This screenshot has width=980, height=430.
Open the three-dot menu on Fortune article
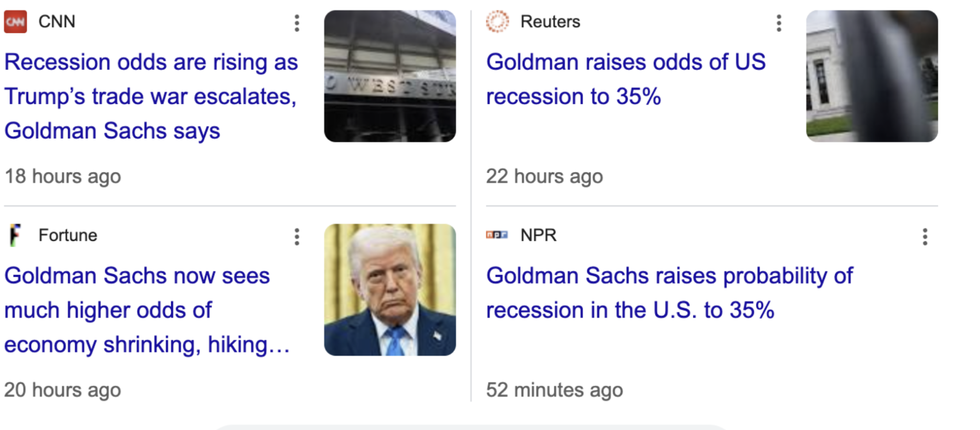pyautogui.click(x=297, y=236)
